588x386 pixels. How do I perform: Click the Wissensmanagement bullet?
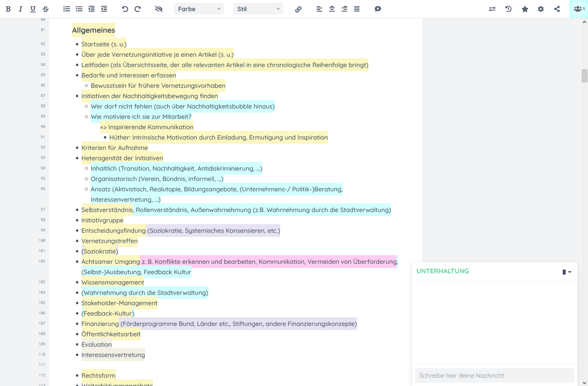pyautogui.click(x=113, y=282)
